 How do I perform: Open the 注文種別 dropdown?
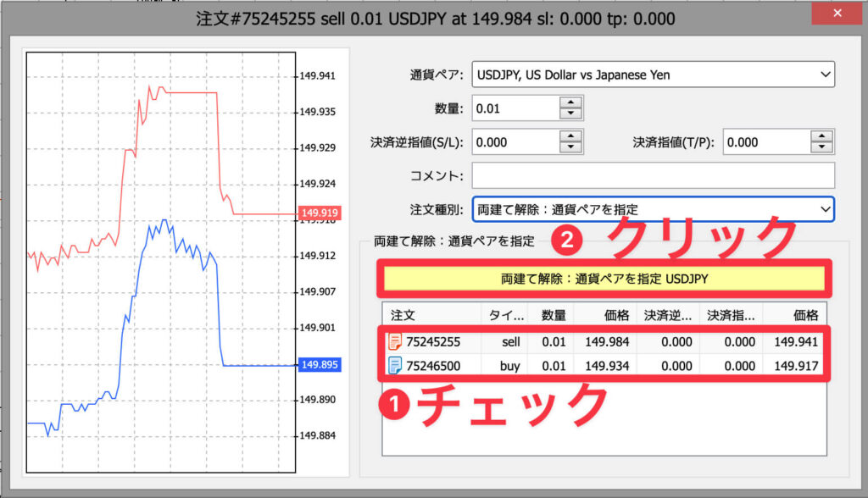[x=825, y=208]
